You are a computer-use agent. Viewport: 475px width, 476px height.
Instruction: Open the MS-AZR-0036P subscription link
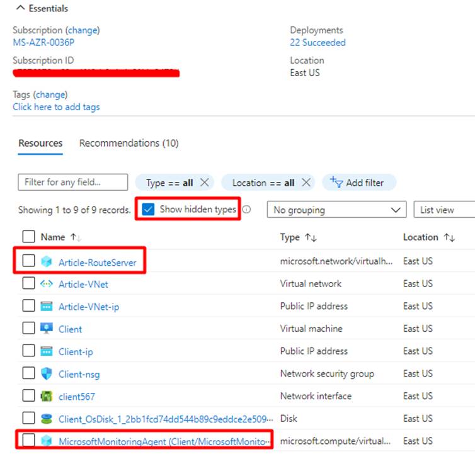point(43,42)
